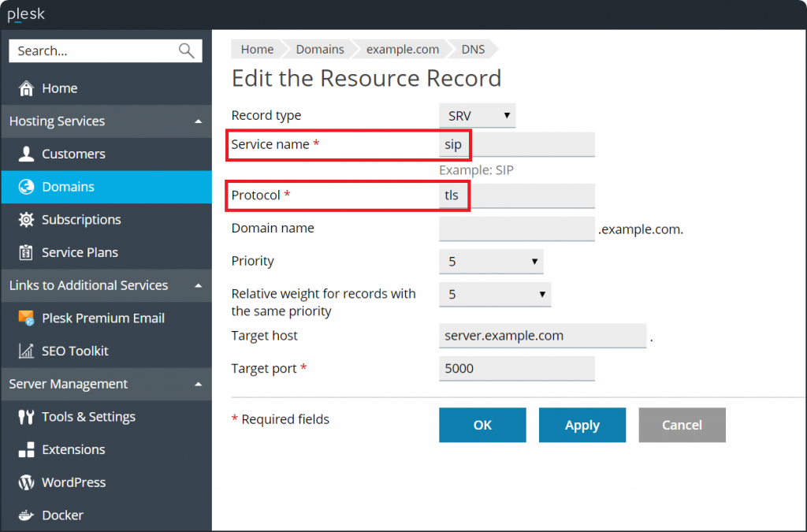Open the Record type SRV dropdown

tap(477, 116)
